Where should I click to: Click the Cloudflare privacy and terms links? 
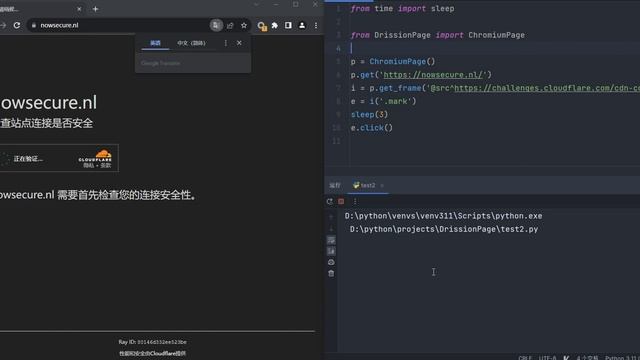coord(97,166)
